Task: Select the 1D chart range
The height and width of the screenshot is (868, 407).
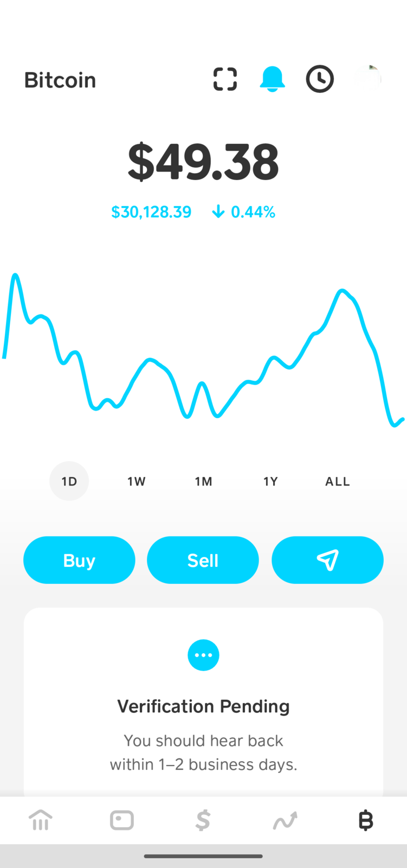Action: tap(69, 481)
